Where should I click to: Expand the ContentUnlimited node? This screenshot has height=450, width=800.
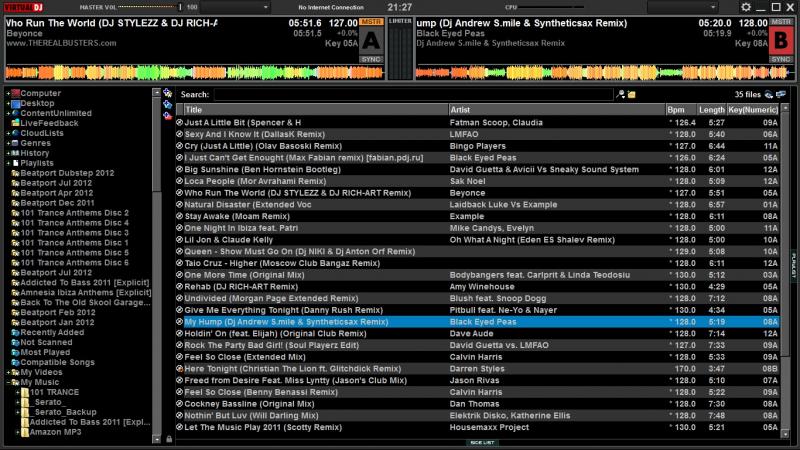(8, 113)
